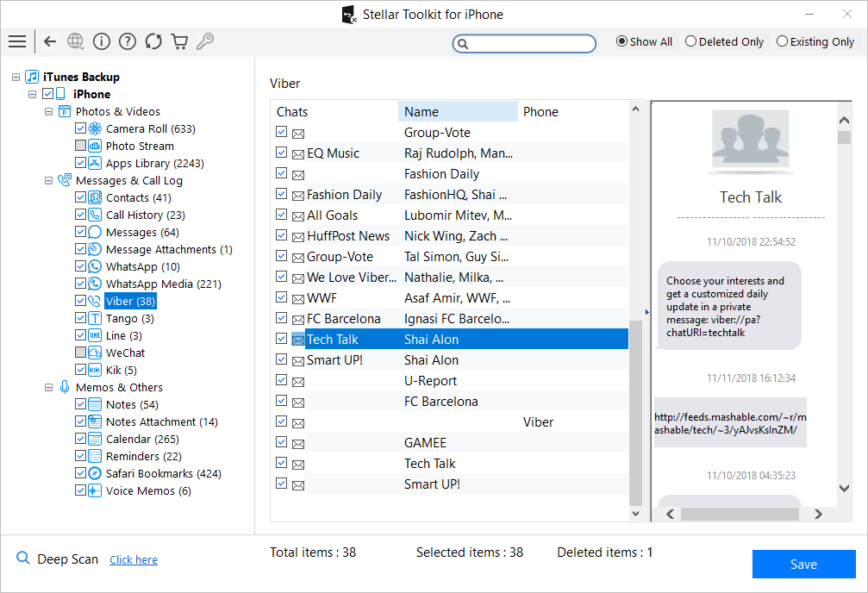Collapse the Memos & Others section
Image resolution: width=868 pixels, height=593 pixels.
[x=48, y=387]
